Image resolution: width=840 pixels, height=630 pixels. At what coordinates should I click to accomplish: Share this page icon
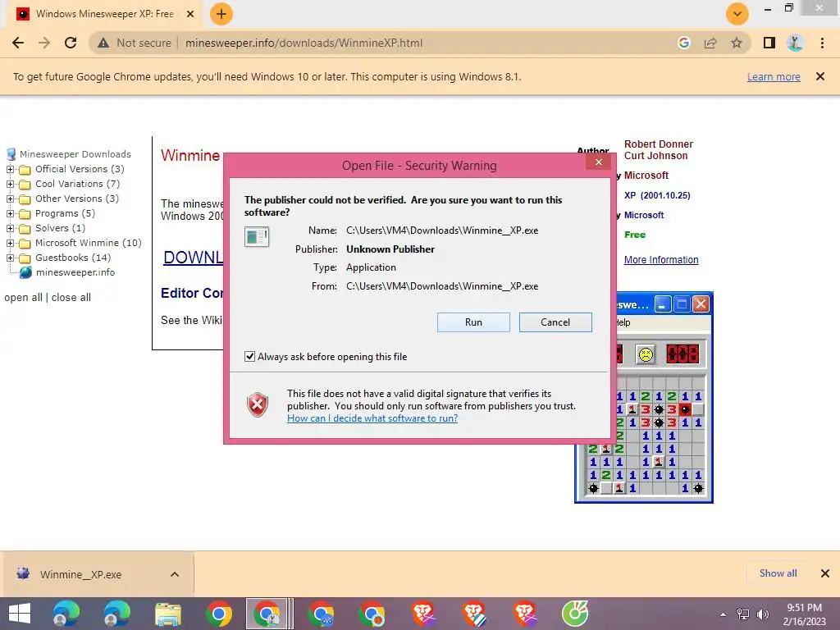[x=710, y=43]
